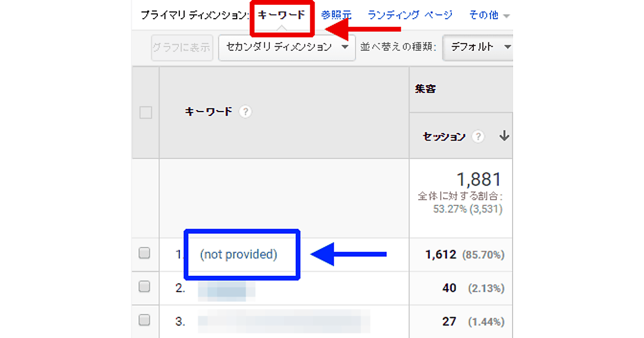The width and height of the screenshot is (644, 338).
Task: Open the セカンダリ ディメンション dropdown
Action: tap(287, 47)
